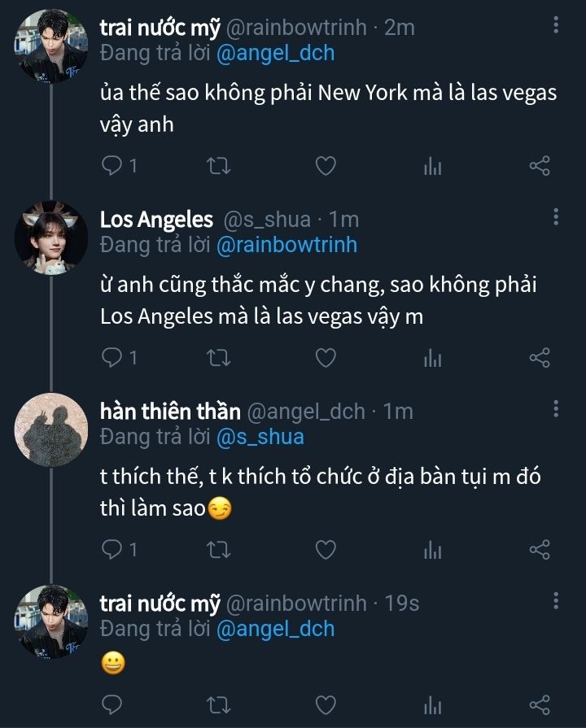586x728 pixels.
Task: Open the @s_shua mention link
Action: point(260,437)
